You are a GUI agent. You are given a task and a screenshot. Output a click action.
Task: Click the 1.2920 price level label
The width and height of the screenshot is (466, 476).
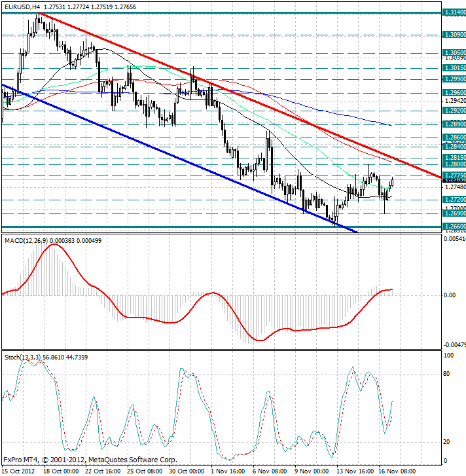coord(454,111)
